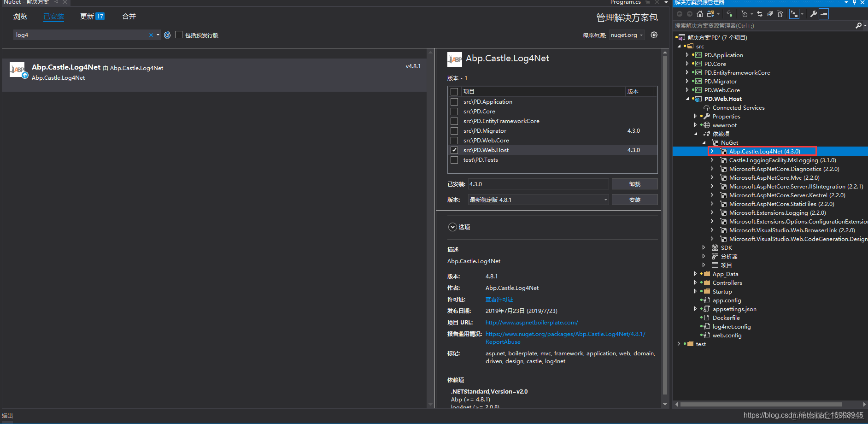Check the src\PD.Application project checkbox
868x424 pixels.
(x=454, y=102)
